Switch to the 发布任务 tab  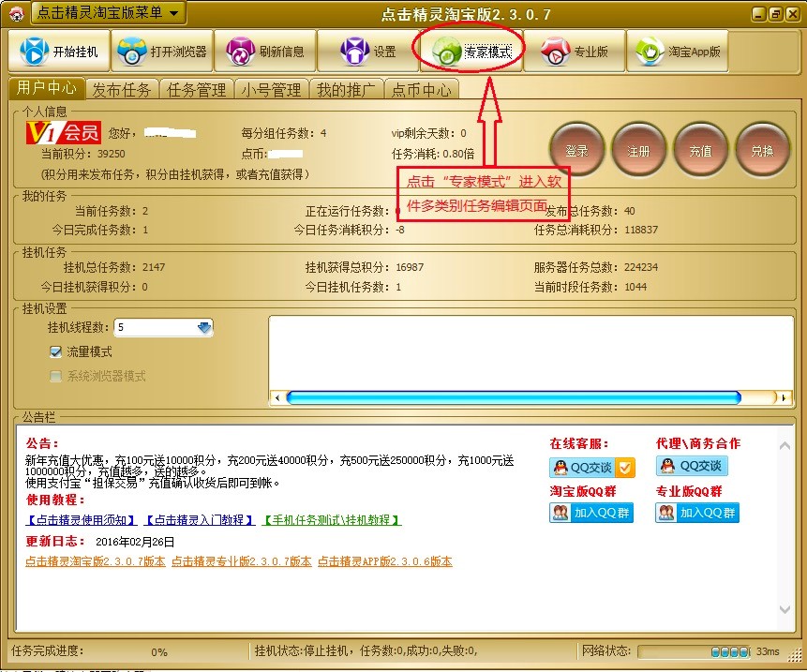pos(122,90)
